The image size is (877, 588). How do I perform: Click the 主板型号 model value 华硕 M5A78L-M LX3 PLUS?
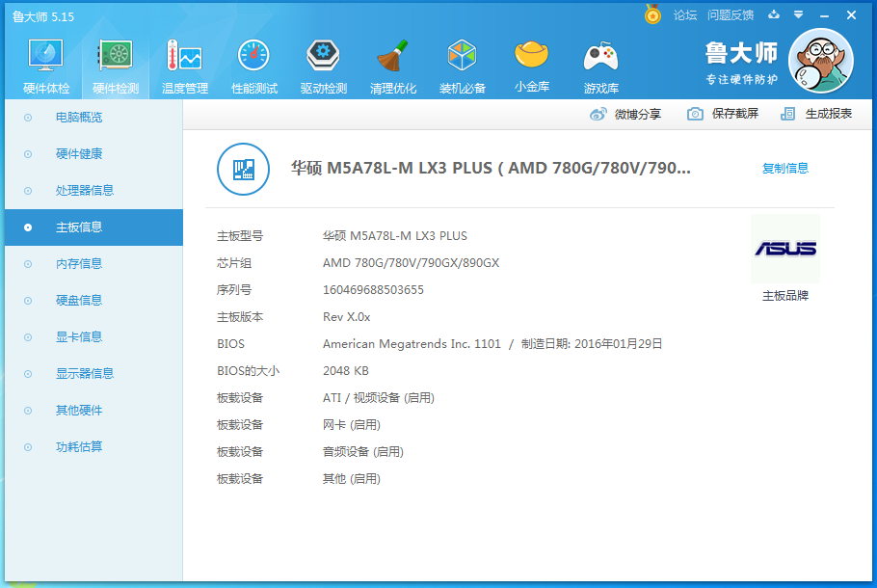[395, 236]
